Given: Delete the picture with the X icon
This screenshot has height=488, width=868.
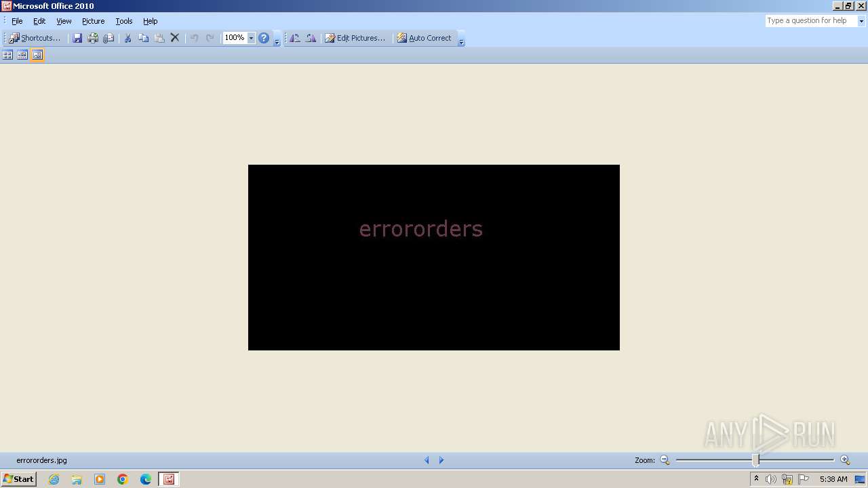Looking at the screenshot, I should coord(175,38).
